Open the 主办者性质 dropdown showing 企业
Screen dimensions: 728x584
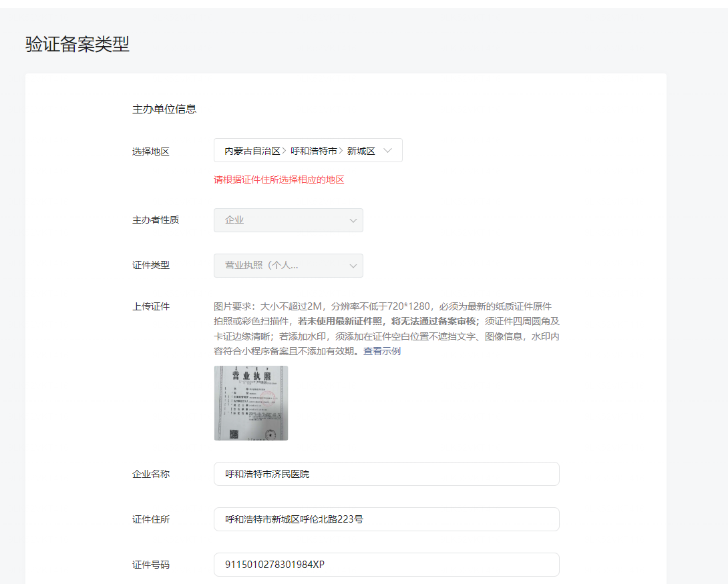289,220
